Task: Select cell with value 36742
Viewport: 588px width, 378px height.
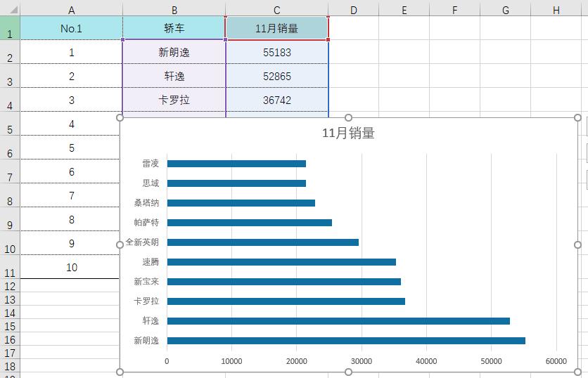Action: (x=276, y=100)
